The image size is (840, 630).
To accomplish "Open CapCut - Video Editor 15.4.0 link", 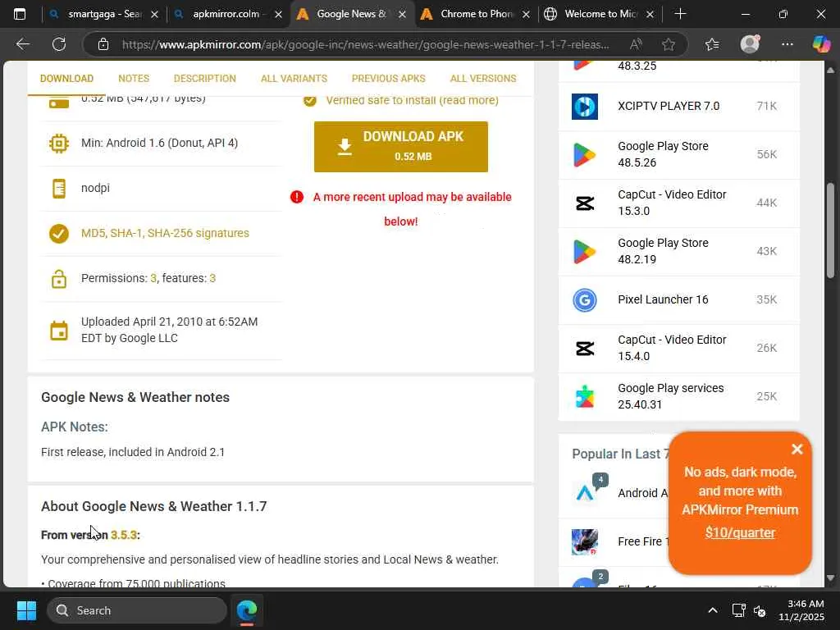I will 672,348.
